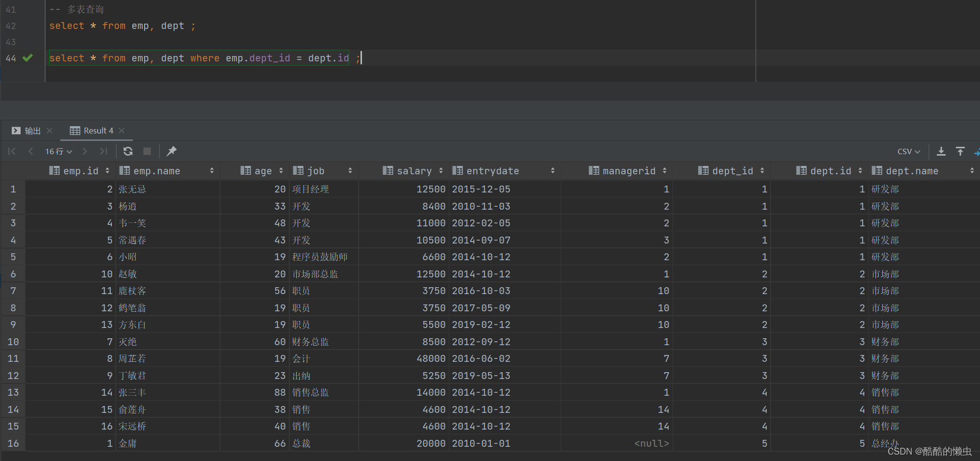Click line number 43 in the gutter

pos(11,42)
